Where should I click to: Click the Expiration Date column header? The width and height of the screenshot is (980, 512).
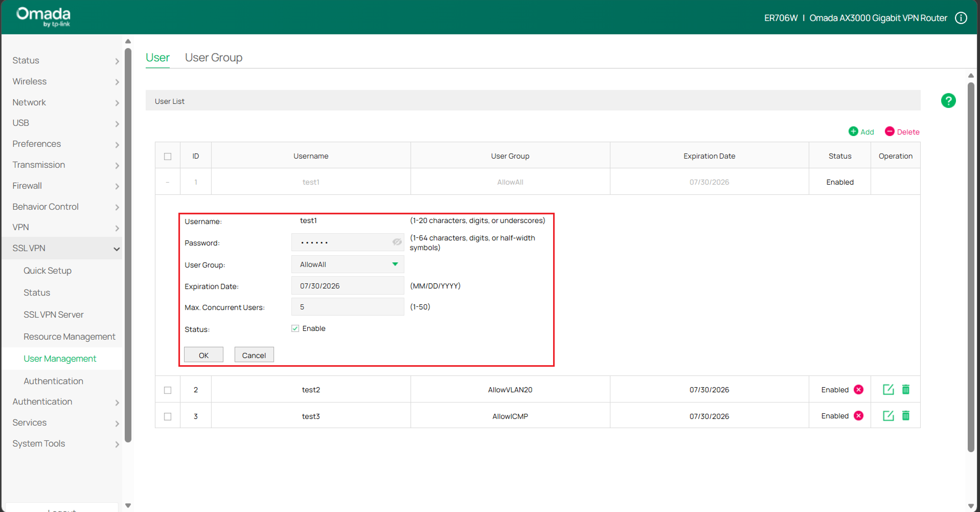pos(709,156)
